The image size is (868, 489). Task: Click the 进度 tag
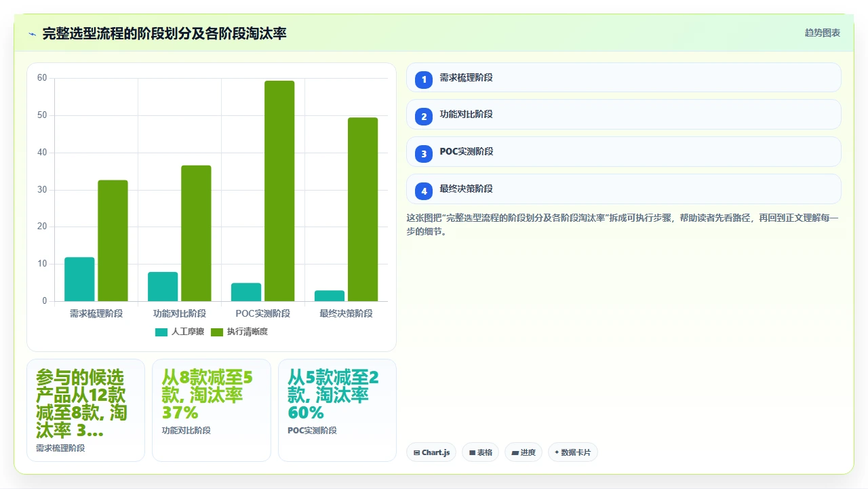pos(524,452)
